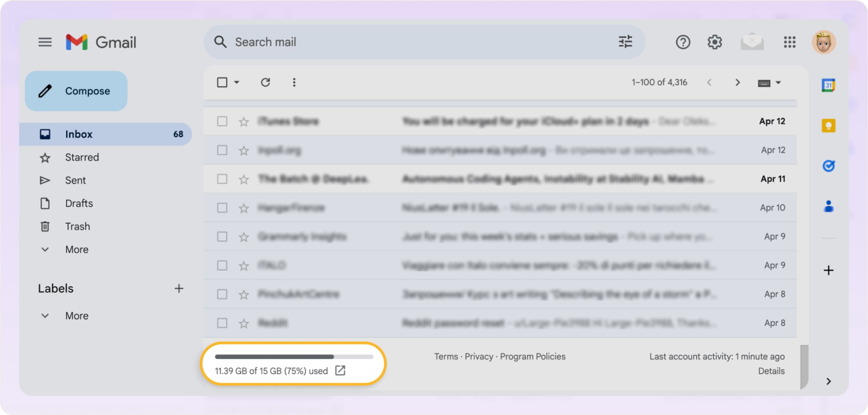Open Google Tasks from the side panel
The width and height of the screenshot is (868, 415).
click(x=828, y=165)
